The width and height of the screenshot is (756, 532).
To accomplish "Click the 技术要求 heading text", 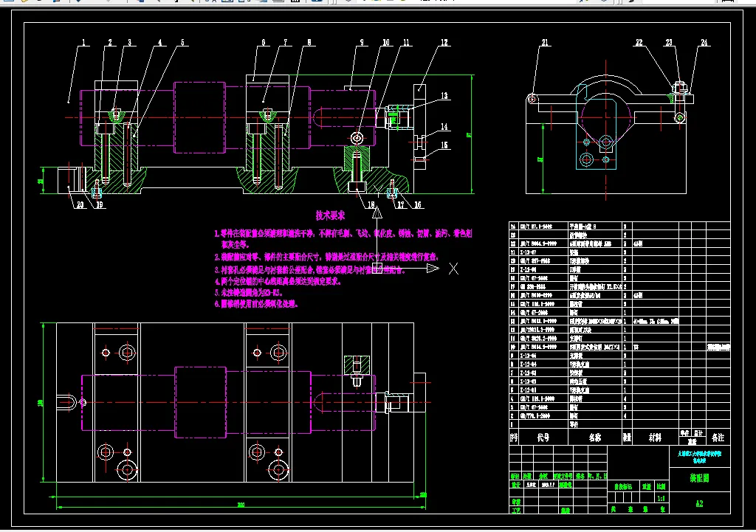I will click(330, 215).
